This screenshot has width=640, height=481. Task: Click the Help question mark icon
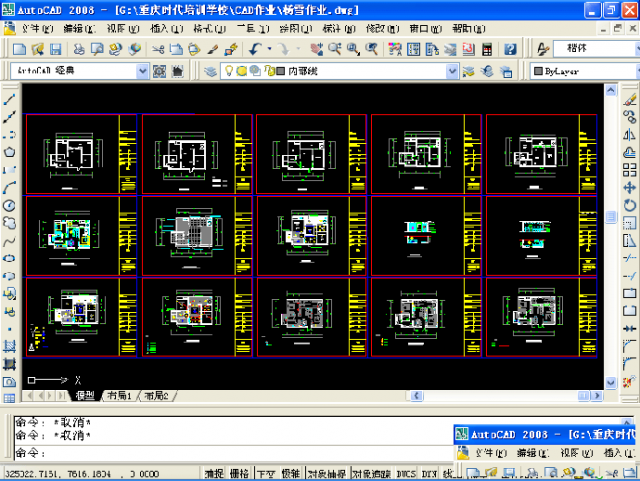(x=510, y=48)
